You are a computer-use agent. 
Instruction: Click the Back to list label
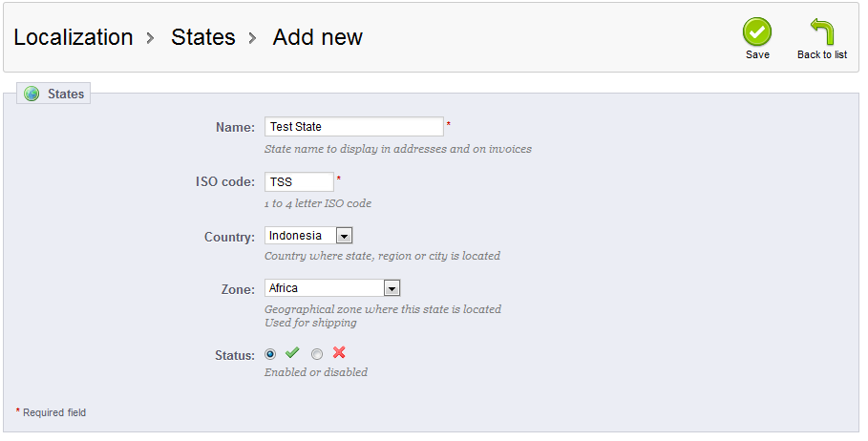click(822, 55)
